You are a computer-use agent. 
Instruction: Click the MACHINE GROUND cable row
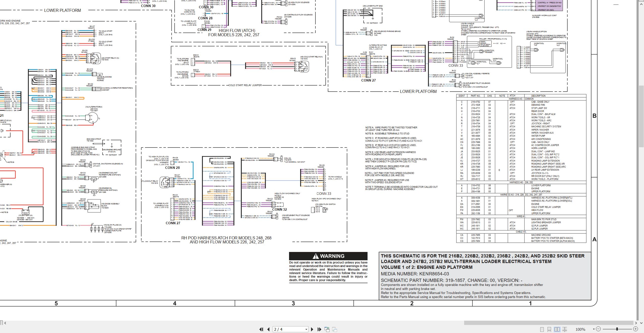pos(521,235)
